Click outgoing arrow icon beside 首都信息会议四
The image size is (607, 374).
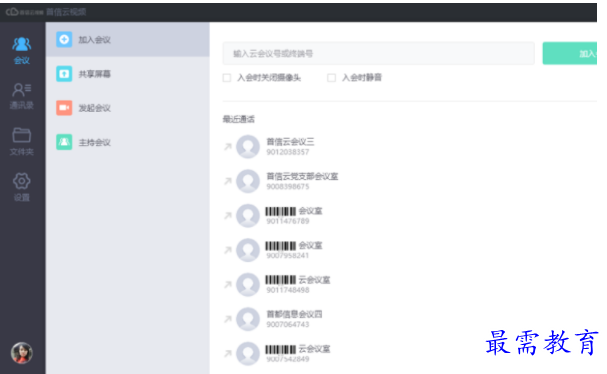pyautogui.click(x=228, y=319)
